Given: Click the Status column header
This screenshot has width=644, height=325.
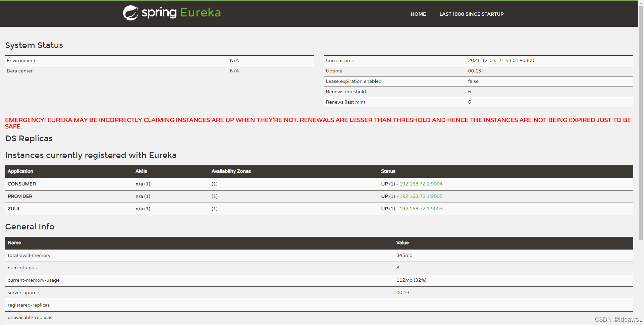Looking at the screenshot, I should (388, 171).
